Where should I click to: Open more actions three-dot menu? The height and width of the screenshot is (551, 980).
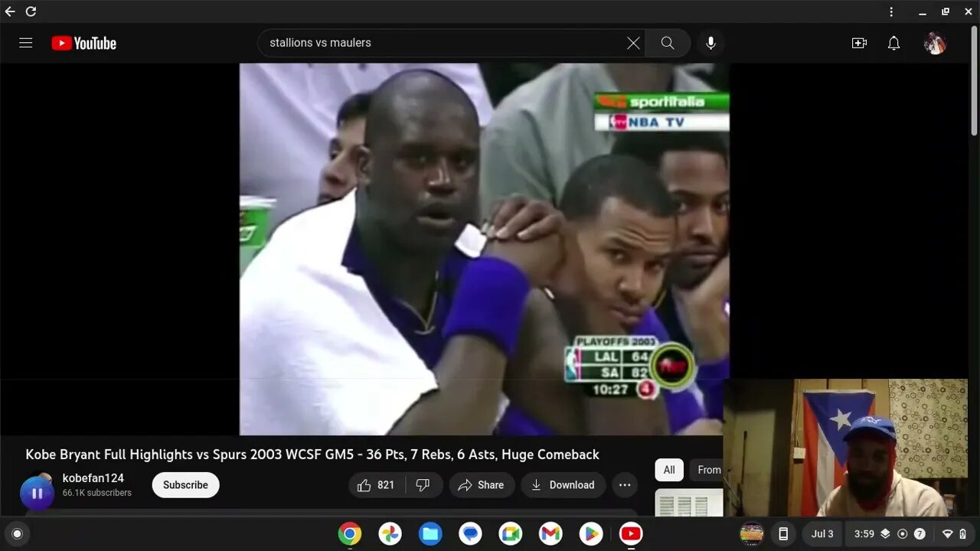(x=625, y=485)
